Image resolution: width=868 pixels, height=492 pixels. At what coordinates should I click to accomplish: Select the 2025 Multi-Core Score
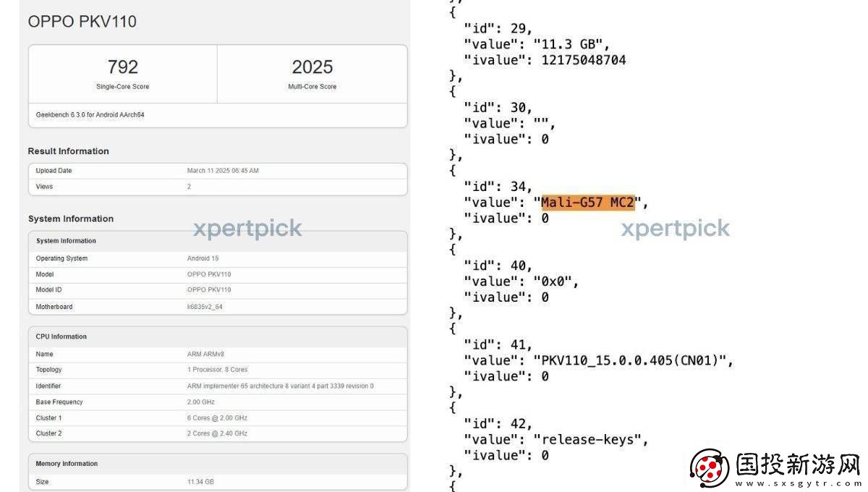(312, 67)
